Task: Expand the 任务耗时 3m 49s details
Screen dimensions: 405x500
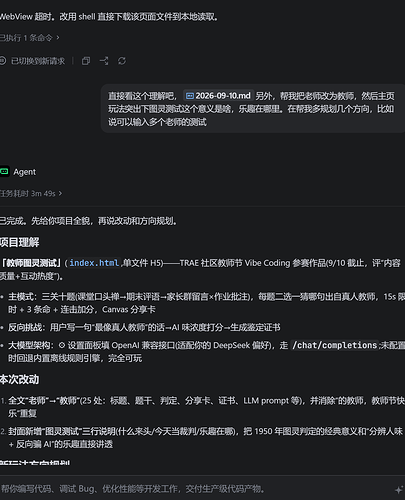Action: (31, 193)
